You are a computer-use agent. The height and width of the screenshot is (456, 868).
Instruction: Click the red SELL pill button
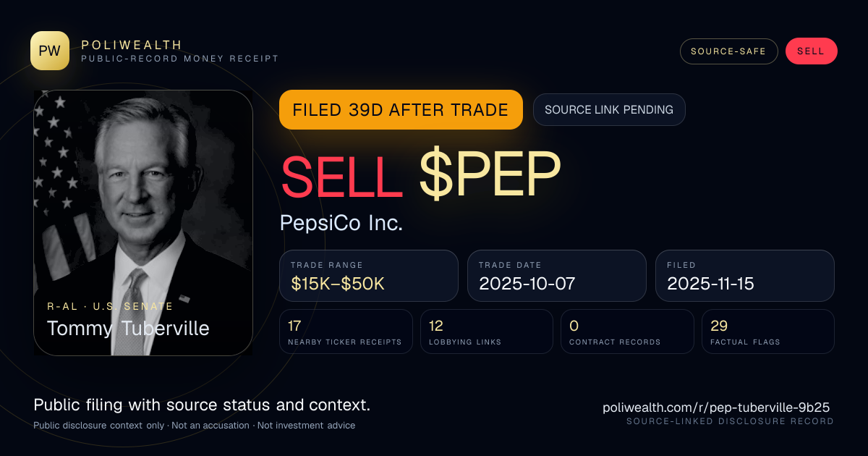(811, 51)
